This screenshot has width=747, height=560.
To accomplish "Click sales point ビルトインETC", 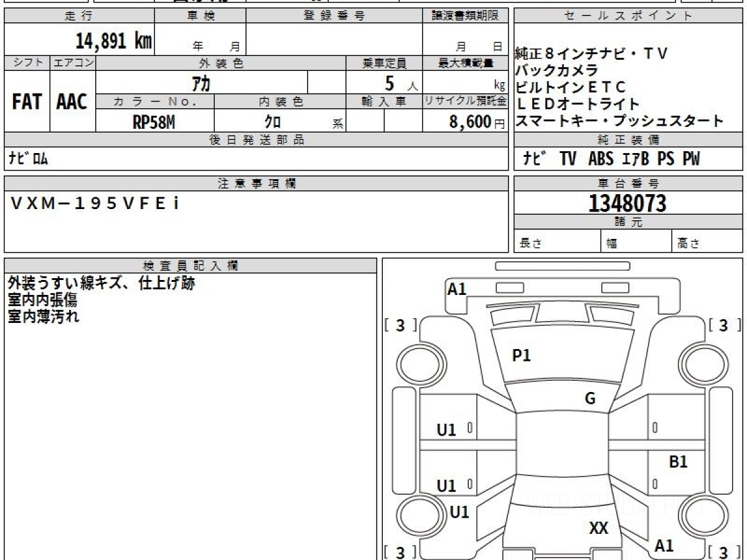I will [x=571, y=87].
